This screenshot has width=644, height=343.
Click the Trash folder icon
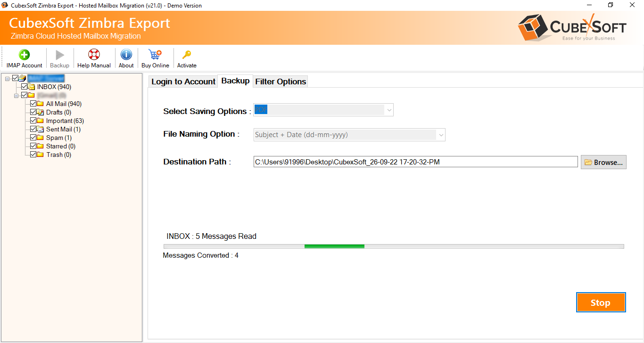41,155
